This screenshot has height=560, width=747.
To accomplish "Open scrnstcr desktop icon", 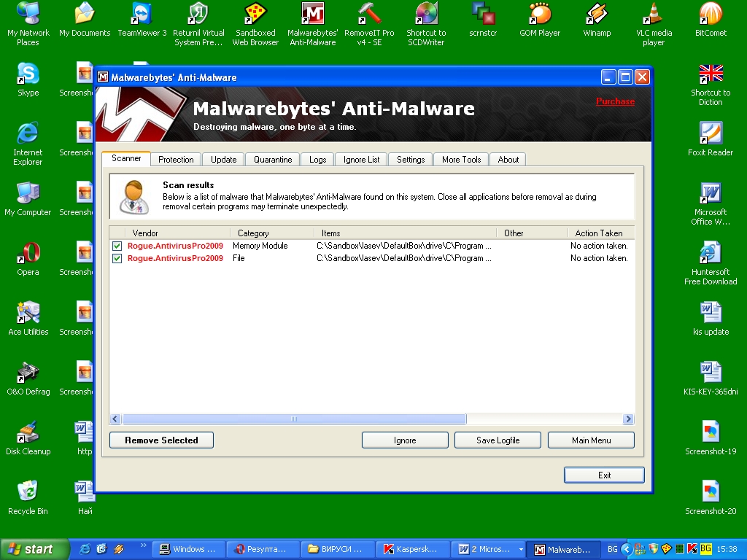I will pos(483,20).
